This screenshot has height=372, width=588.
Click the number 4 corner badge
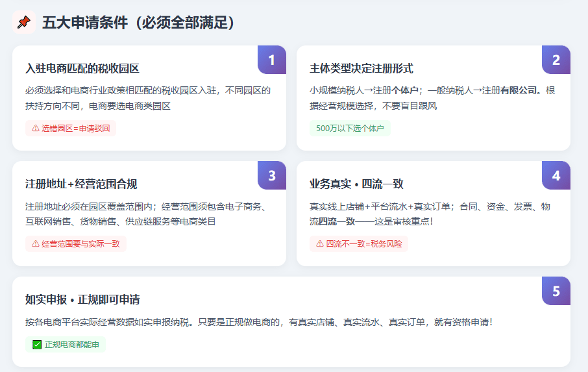(x=556, y=175)
